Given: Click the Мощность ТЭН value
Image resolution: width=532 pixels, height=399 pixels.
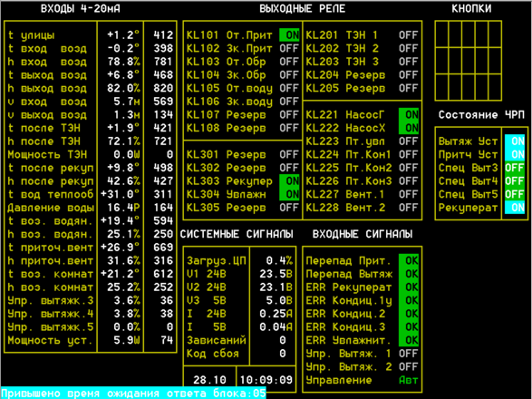Looking at the screenshot, I should tap(127, 154).
